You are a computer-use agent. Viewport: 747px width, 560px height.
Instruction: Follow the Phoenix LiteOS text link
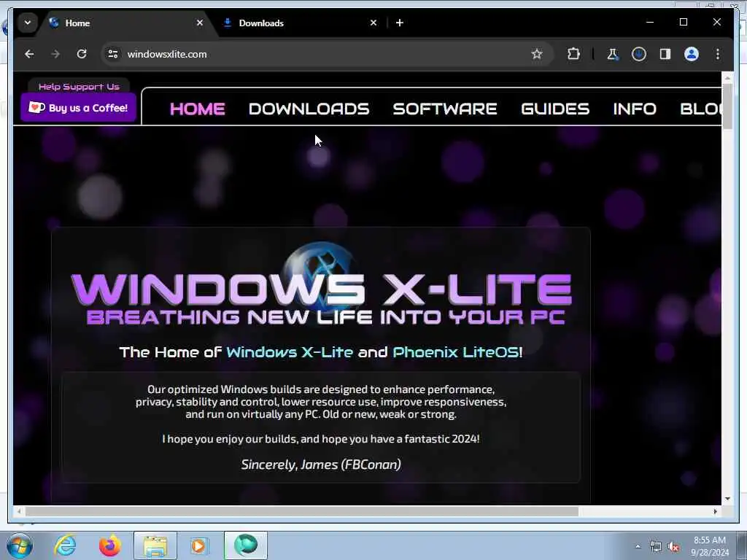[456, 352]
